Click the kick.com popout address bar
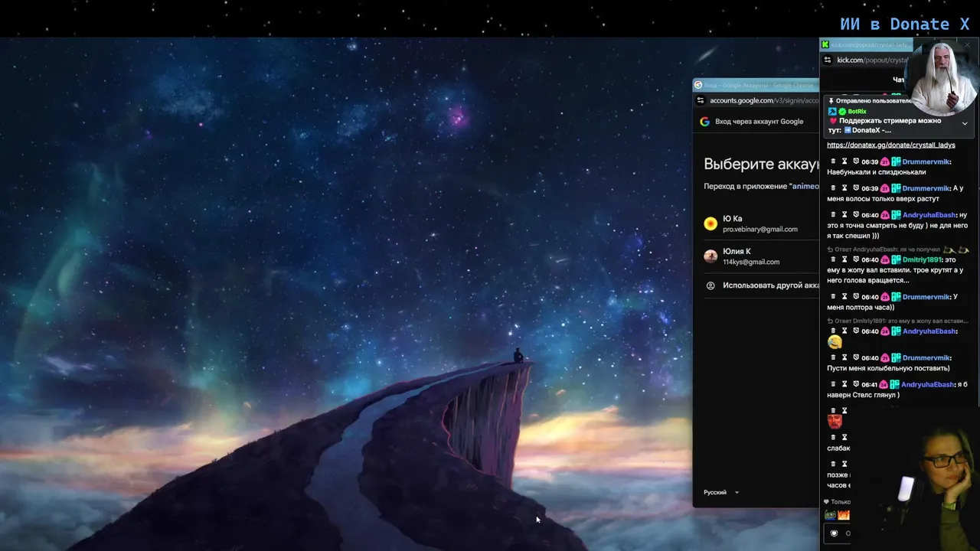This screenshot has height=551, width=980. click(873, 60)
